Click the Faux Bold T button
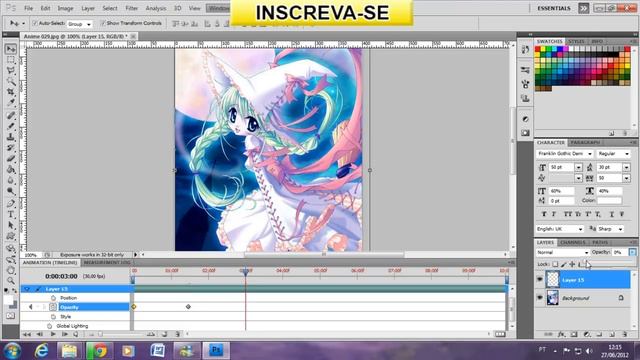The image size is (640, 360). 544,214
